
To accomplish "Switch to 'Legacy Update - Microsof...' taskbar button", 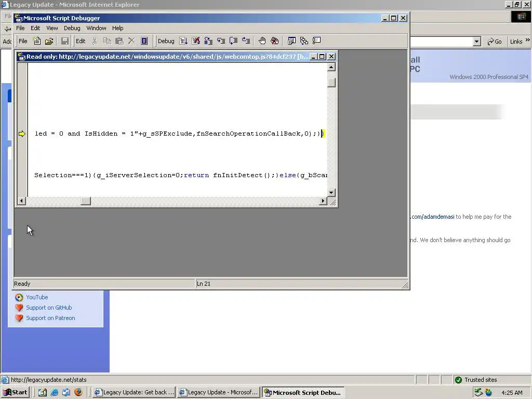I will click(x=219, y=393).
